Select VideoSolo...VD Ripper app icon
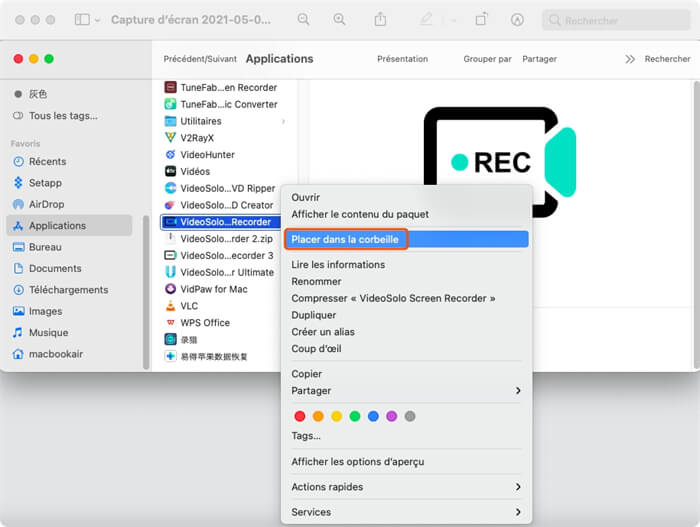 point(170,188)
